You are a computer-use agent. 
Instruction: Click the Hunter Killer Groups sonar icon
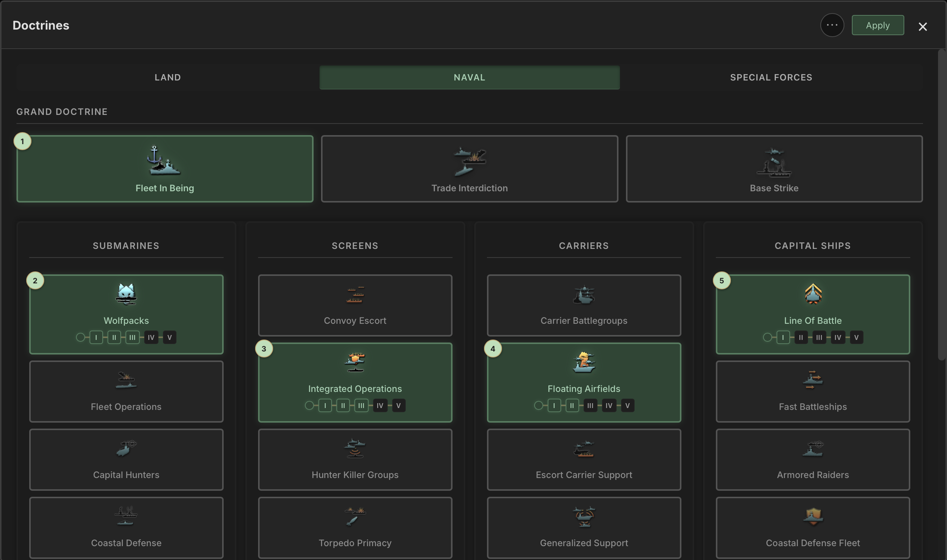[355, 448]
